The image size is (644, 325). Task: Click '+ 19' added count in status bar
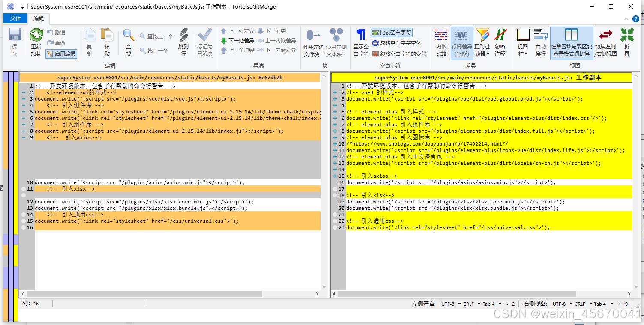623,304
